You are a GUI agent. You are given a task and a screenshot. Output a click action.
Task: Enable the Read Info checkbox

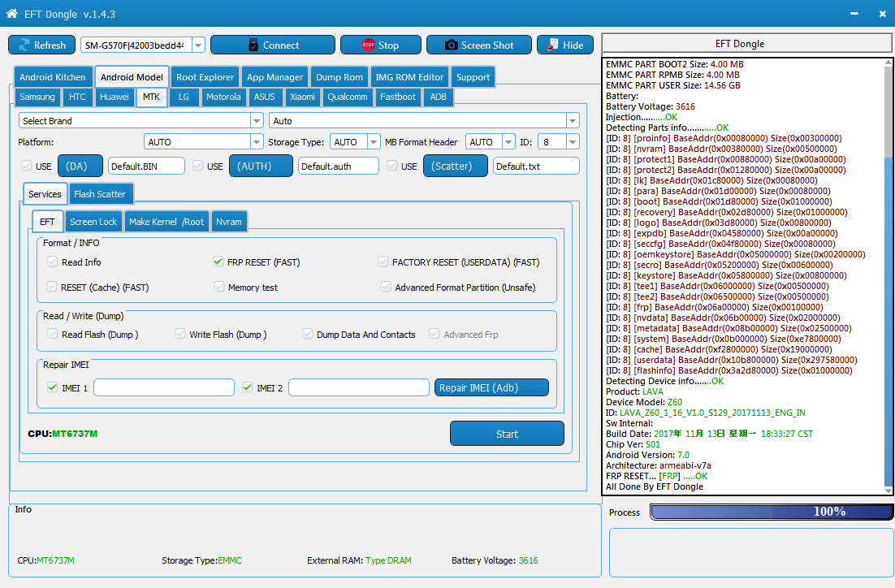click(53, 262)
